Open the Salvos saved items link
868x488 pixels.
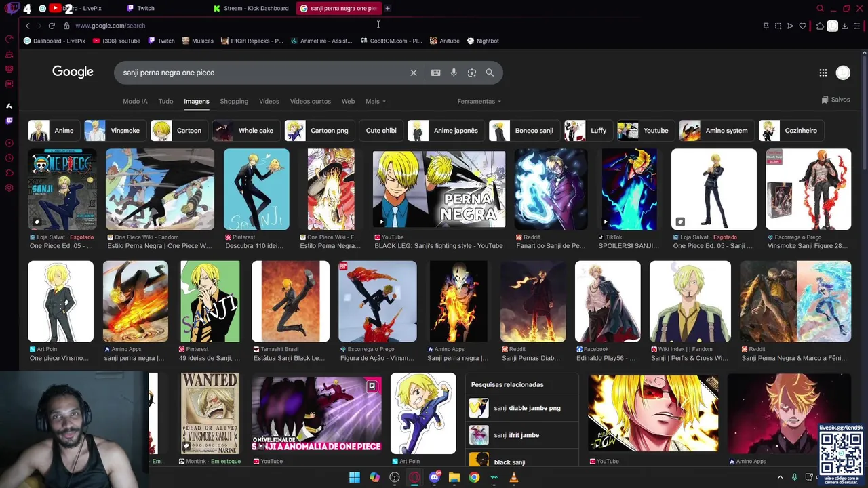tap(835, 100)
